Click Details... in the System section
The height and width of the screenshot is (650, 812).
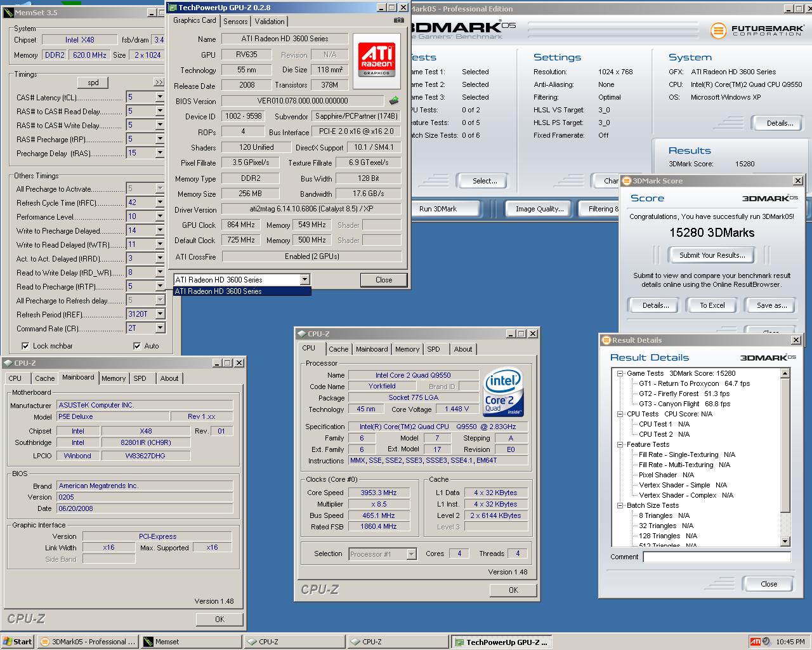[780, 123]
